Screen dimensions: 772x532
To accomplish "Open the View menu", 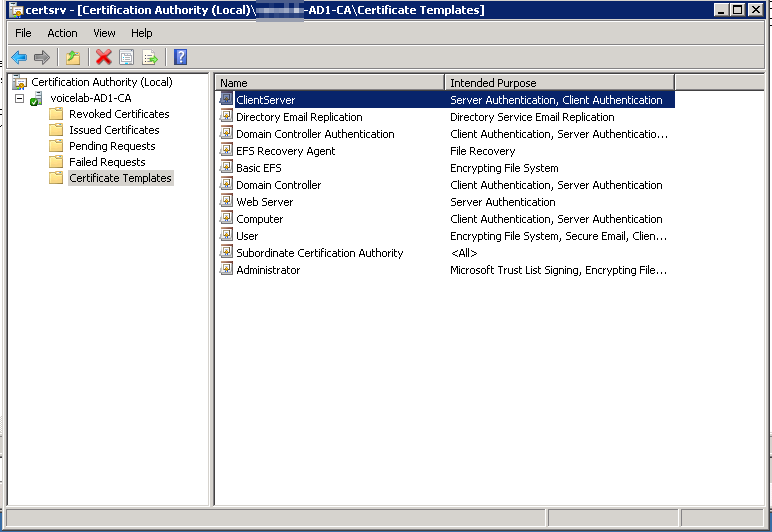I will (104, 33).
